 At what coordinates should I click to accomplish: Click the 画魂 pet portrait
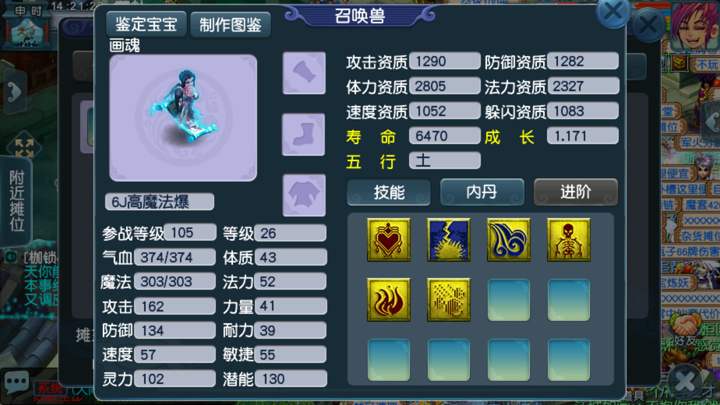(x=183, y=118)
